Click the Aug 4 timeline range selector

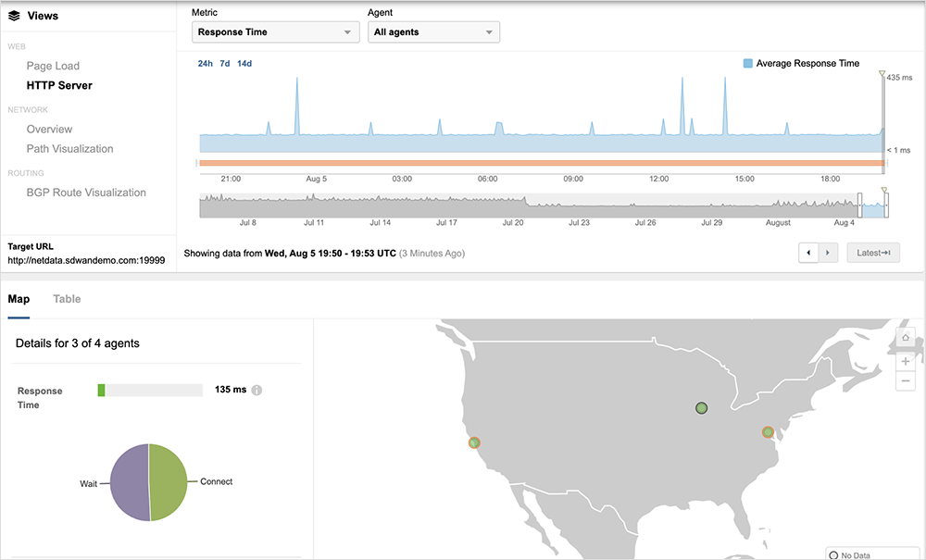tap(872, 205)
